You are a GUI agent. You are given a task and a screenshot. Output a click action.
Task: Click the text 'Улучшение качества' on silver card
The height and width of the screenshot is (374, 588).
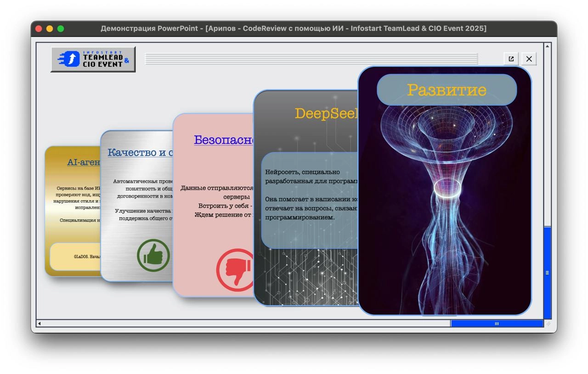point(143,211)
